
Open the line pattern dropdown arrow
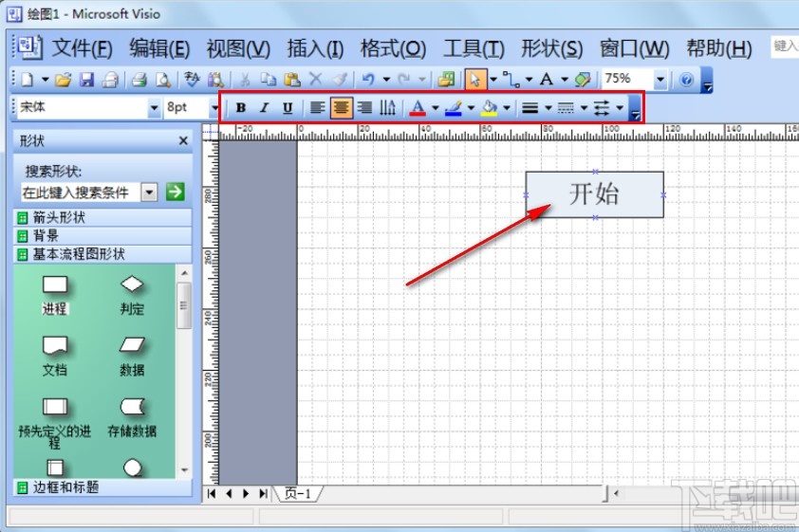pyautogui.click(x=584, y=107)
